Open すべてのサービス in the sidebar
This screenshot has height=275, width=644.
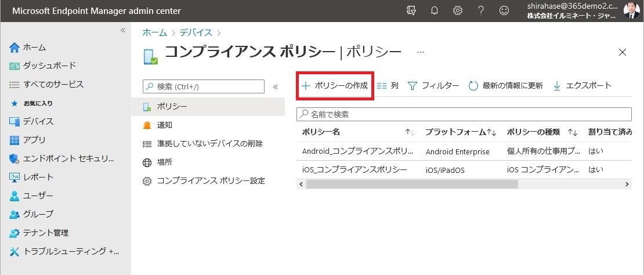pyautogui.click(x=46, y=84)
